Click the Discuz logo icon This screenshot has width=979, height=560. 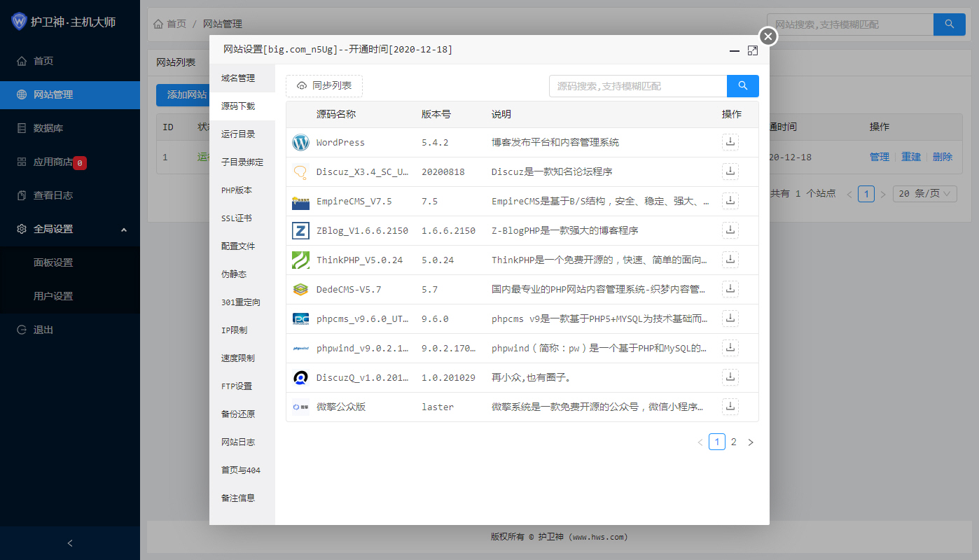coord(300,172)
